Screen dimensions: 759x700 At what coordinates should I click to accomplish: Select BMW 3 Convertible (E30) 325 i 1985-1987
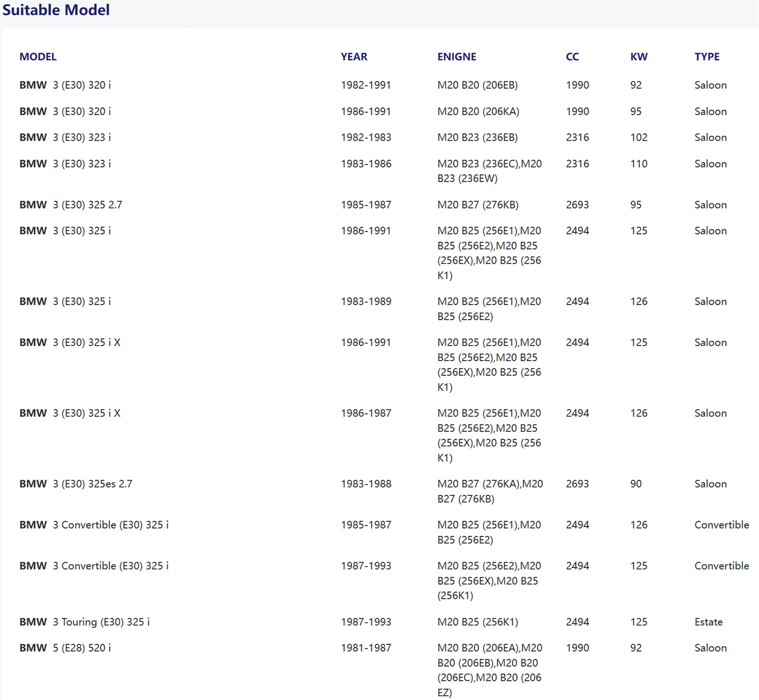click(x=94, y=525)
